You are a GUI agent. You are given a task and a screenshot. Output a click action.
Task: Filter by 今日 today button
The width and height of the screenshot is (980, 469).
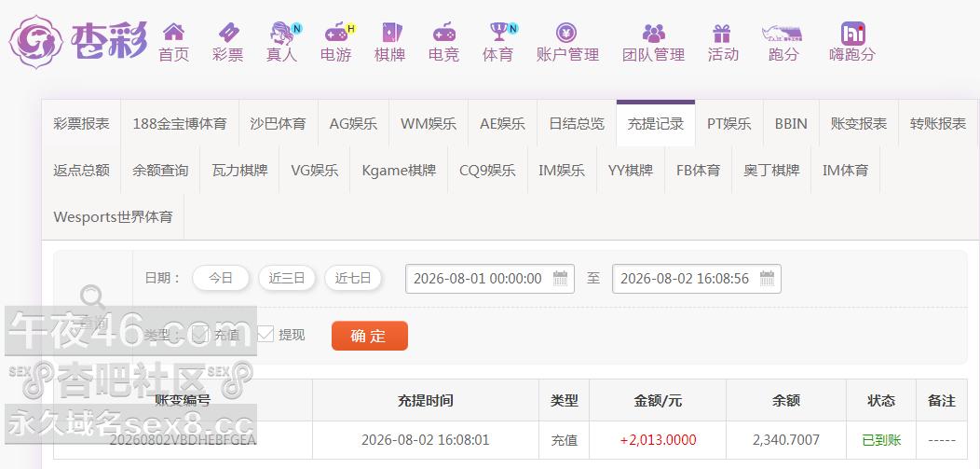[x=221, y=278]
